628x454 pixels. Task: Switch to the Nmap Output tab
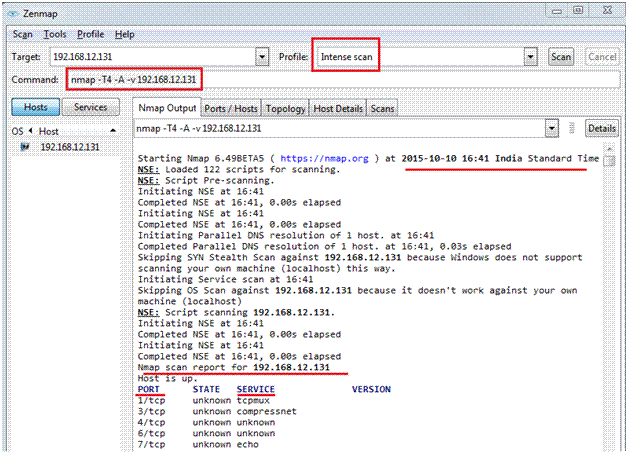[x=167, y=108]
